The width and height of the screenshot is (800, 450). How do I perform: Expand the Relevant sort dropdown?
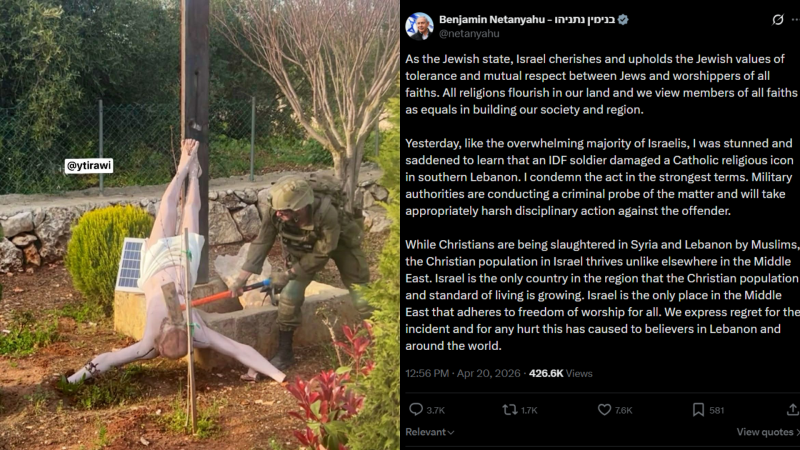click(x=430, y=432)
